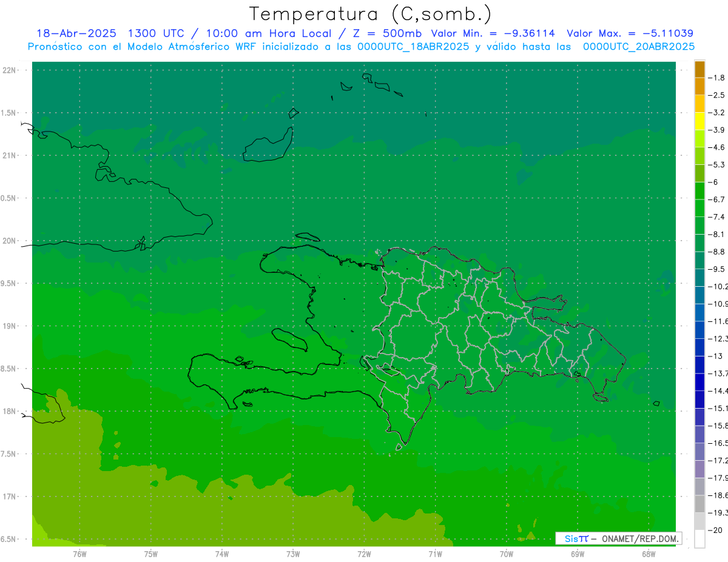
Task: Click the '75W' longitude label
Action: (151, 554)
